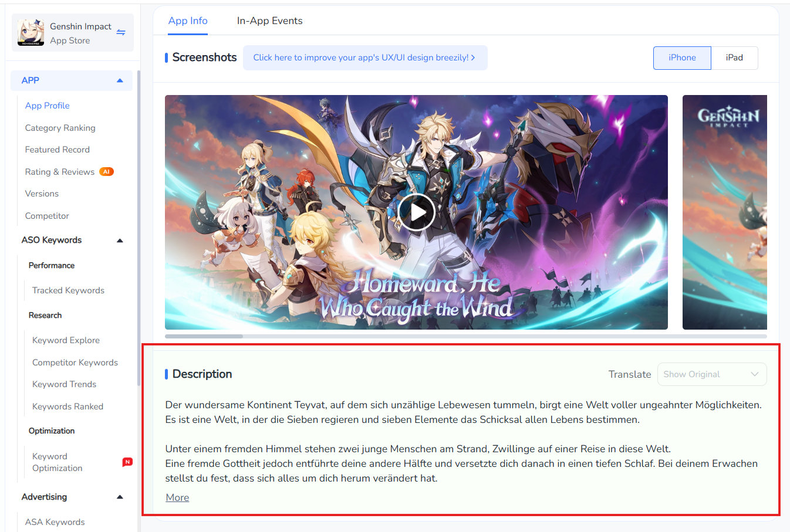The height and width of the screenshot is (532, 790).
Task: Click the improve UX/UI design banner link
Action: point(365,57)
